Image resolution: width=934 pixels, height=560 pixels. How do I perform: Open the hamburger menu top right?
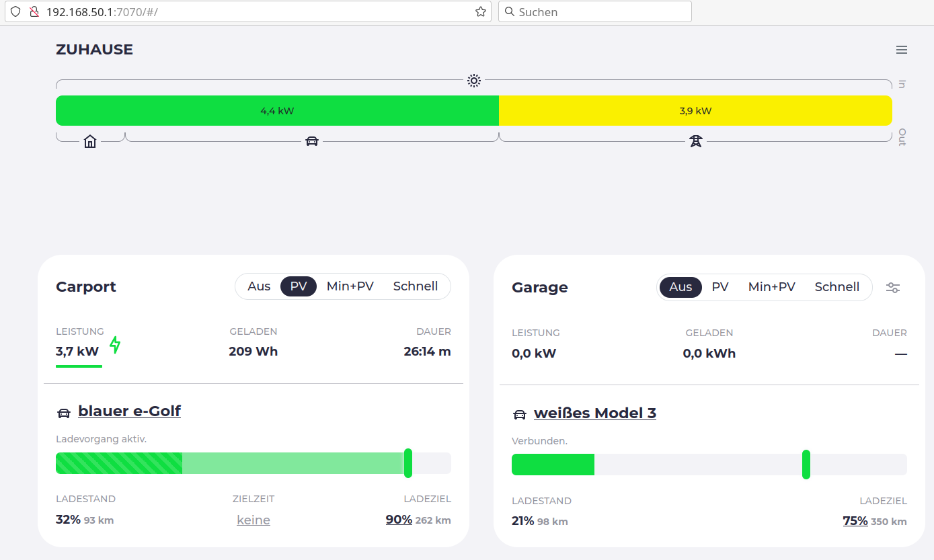[x=902, y=50]
